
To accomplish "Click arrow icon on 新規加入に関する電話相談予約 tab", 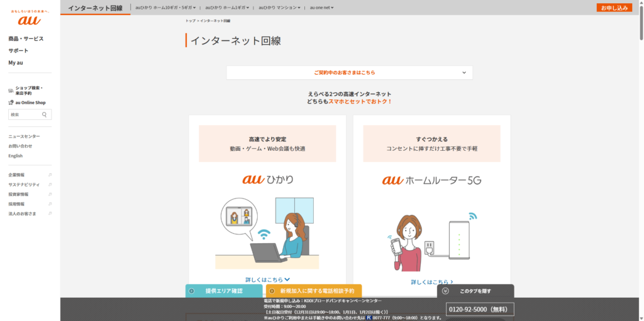I will (272, 291).
